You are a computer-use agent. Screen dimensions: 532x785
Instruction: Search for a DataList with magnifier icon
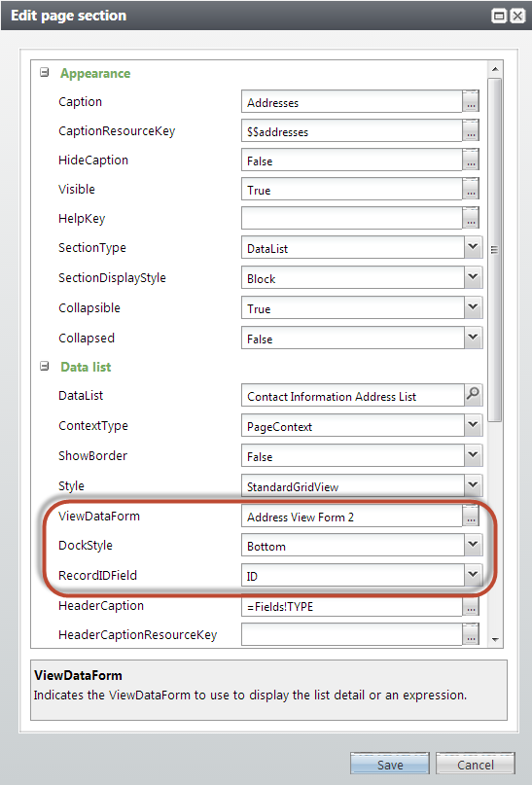click(473, 395)
